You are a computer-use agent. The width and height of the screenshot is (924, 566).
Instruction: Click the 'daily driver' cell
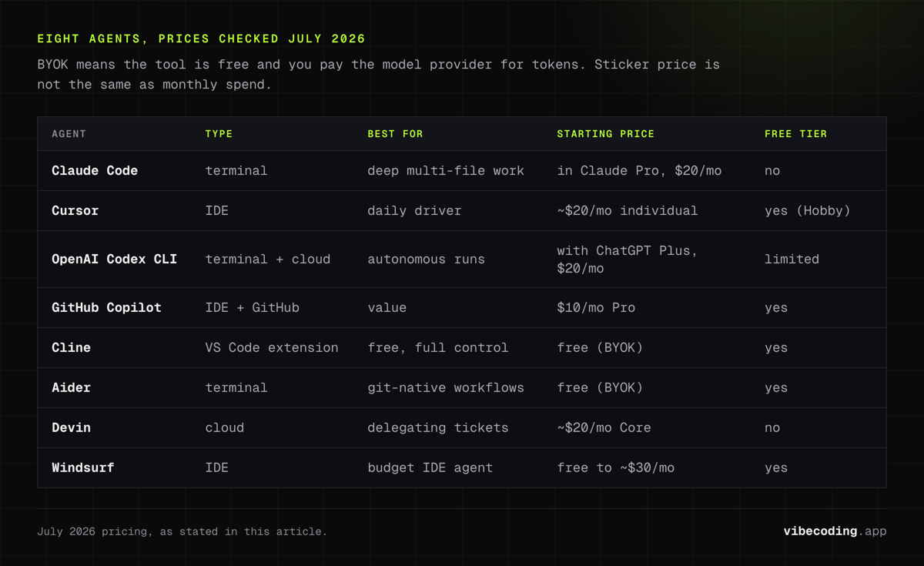[414, 211]
